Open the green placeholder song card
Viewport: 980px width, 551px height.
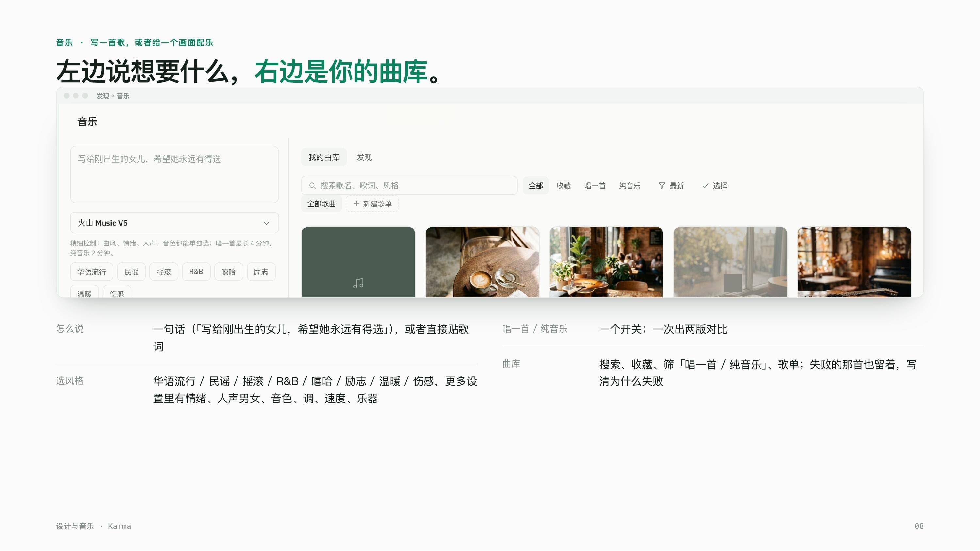coord(358,262)
